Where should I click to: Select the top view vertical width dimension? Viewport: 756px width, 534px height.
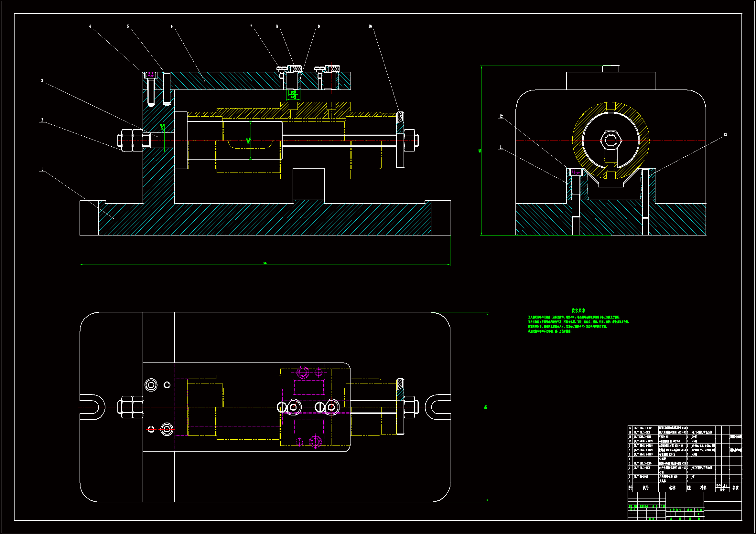(486, 407)
